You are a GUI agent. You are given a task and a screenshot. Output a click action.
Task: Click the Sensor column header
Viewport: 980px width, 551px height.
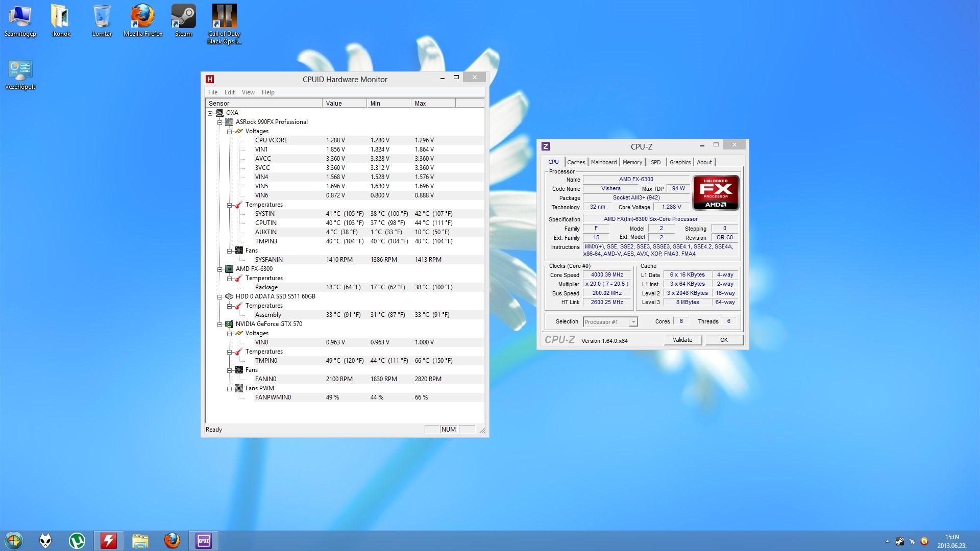(264, 103)
